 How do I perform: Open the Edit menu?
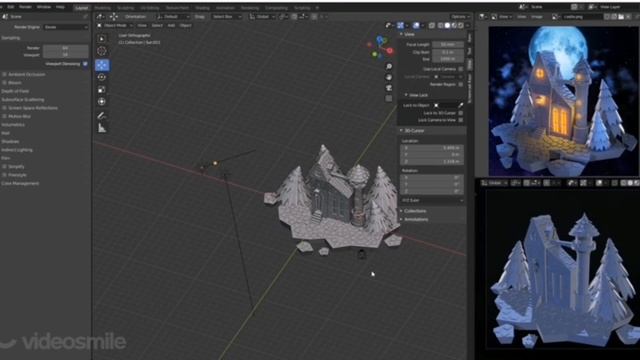[11, 7]
